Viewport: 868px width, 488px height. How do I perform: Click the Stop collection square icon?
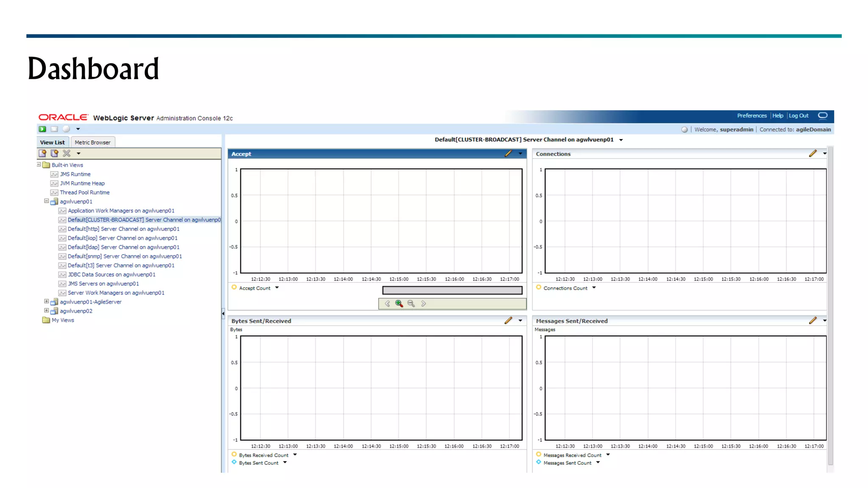[x=54, y=129]
